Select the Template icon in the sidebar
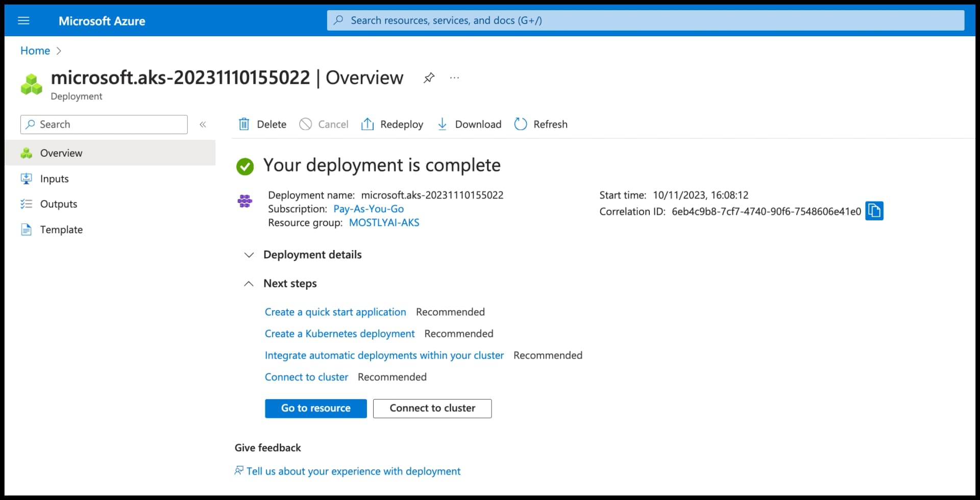Screen dimensions: 980x500 [x=27, y=229]
